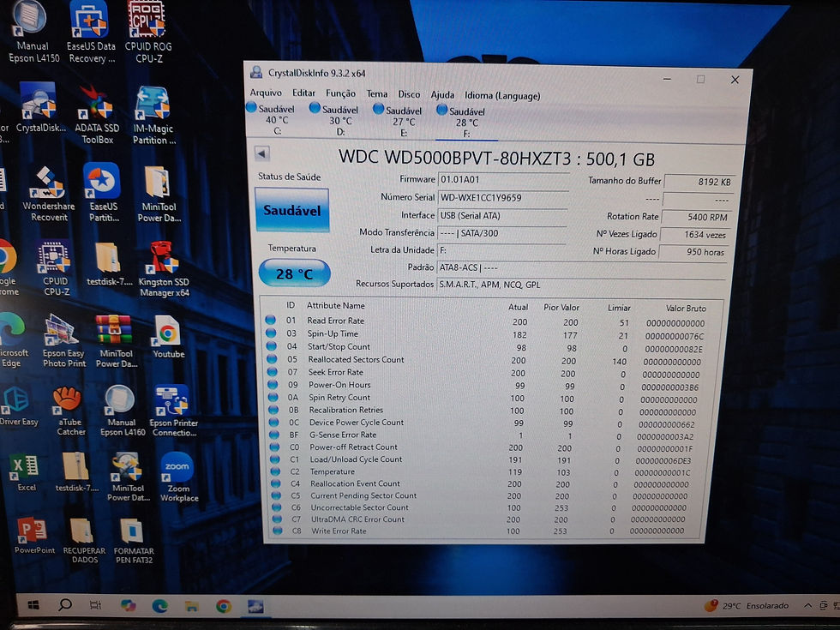This screenshot has width=840, height=630.
Task: Open IM-Magic Partition desktop icon
Action: 153,115
